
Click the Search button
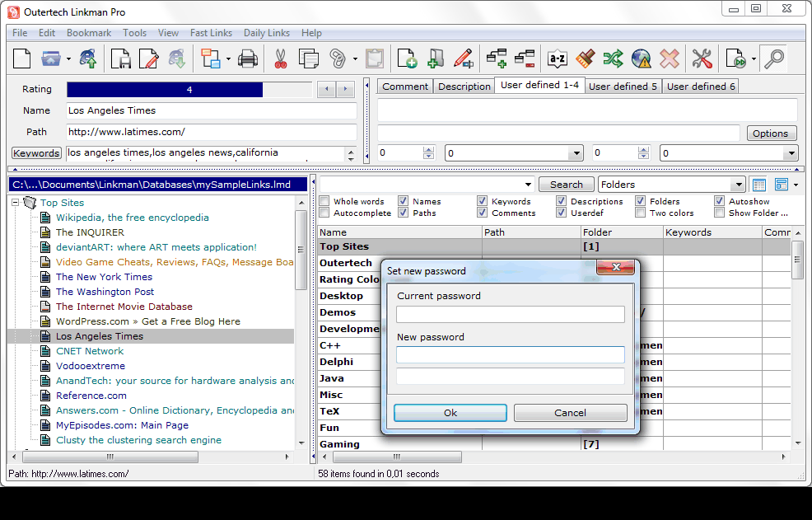pyautogui.click(x=566, y=185)
